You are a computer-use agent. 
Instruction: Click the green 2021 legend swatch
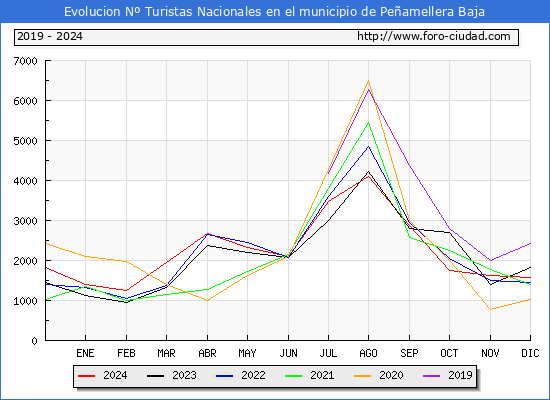coord(294,376)
